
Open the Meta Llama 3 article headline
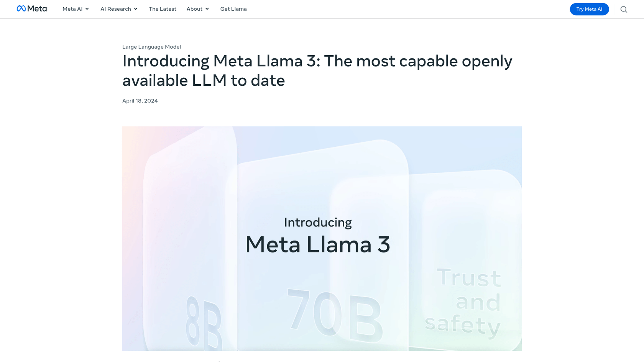click(x=317, y=71)
